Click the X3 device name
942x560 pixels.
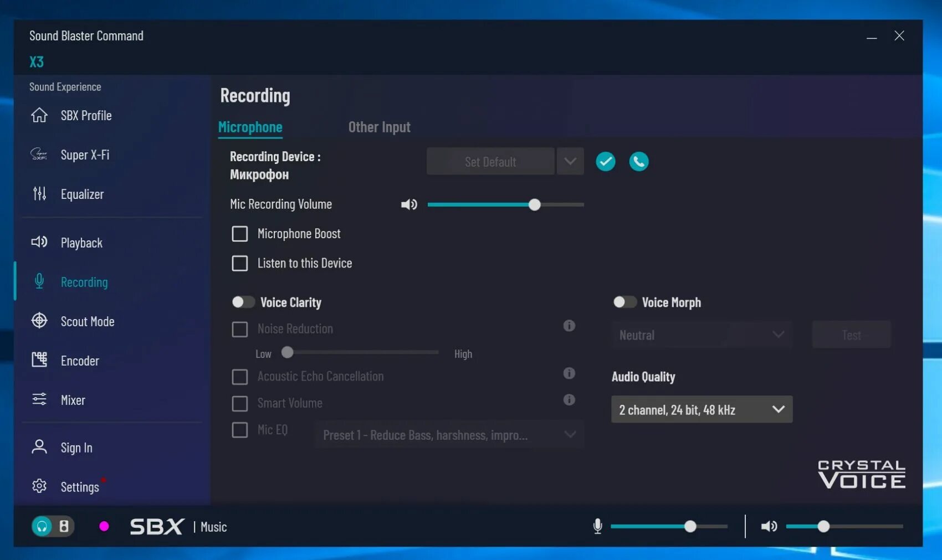pyautogui.click(x=37, y=62)
